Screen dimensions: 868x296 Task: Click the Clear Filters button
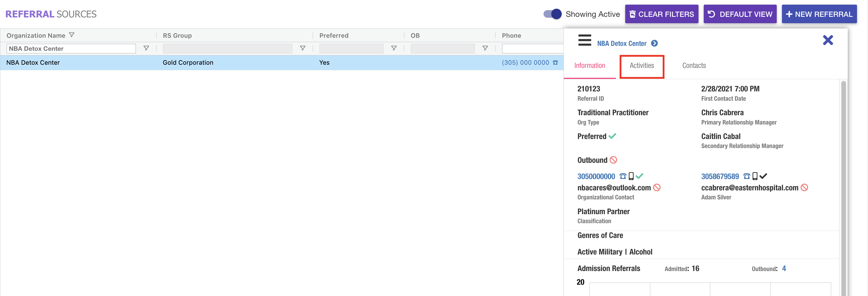tap(661, 14)
